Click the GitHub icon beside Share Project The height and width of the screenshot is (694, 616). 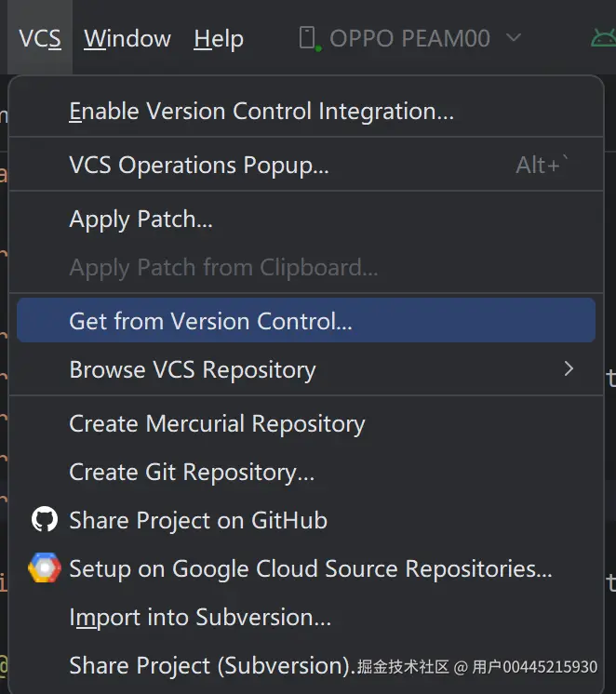pyautogui.click(x=44, y=520)
